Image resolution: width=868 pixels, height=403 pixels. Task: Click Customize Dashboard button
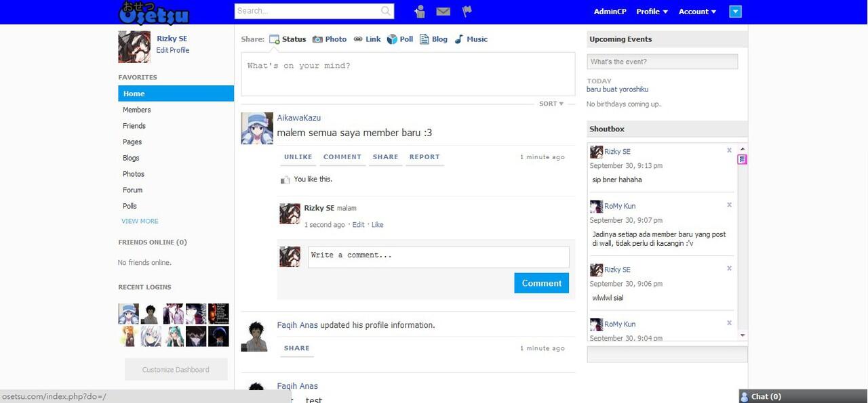pyautogui.click(x=176, y=370)
